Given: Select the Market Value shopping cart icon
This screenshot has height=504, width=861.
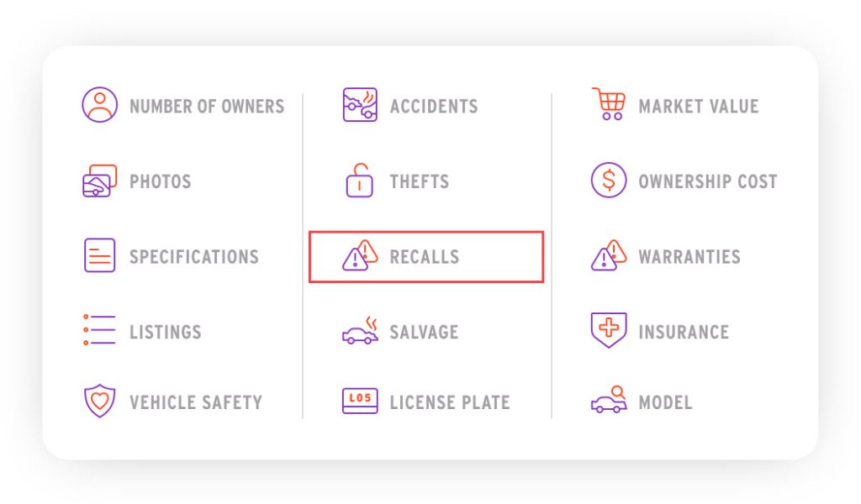Looking at the screenshot, I should (609, 103).
